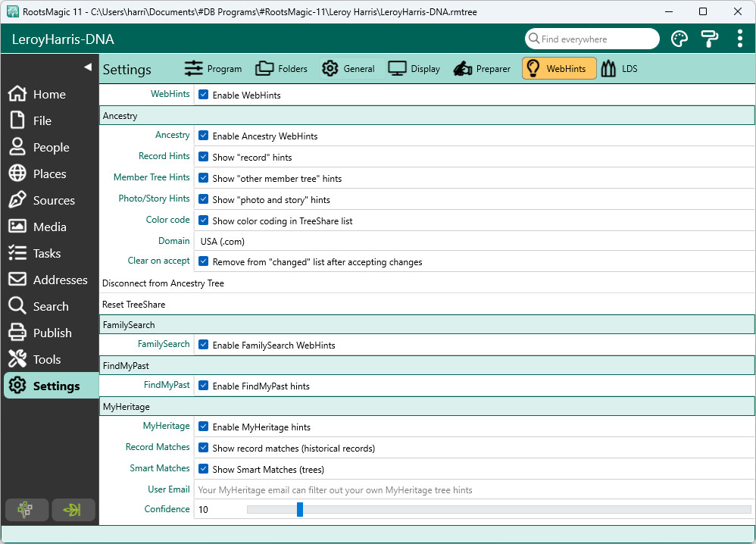Switch to LDS settings tab
This screenshot has height=544, width=756.
(x=620, y=68)
